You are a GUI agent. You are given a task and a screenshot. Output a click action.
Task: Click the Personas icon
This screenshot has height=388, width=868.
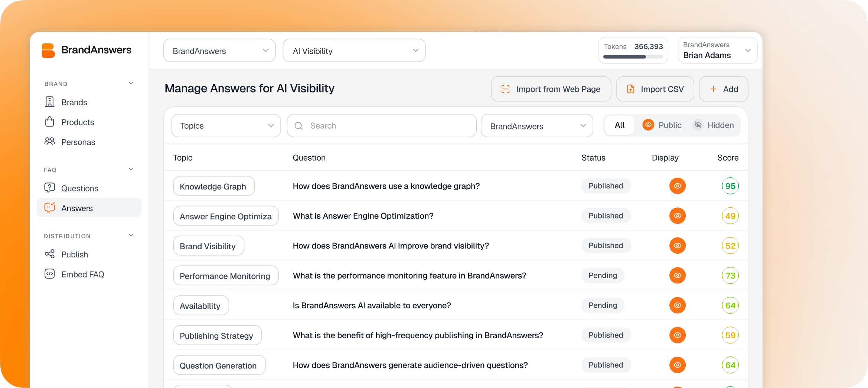[50, 142]
